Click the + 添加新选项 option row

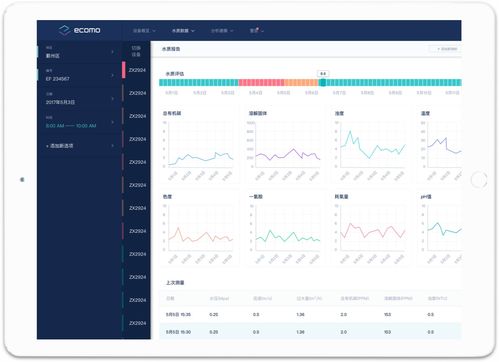(x=79, y=146)
